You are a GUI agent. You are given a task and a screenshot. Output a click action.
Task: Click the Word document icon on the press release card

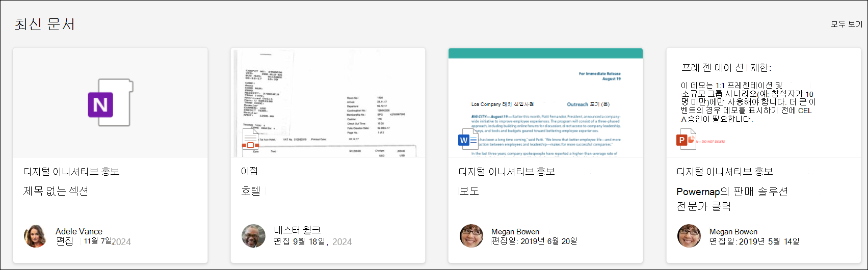[468, 139]
